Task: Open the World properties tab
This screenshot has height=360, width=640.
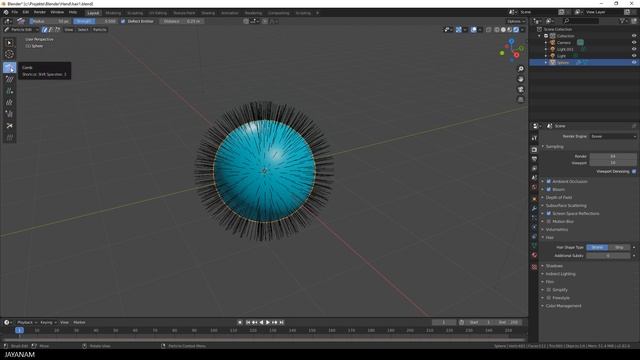Action: [534, 187]
